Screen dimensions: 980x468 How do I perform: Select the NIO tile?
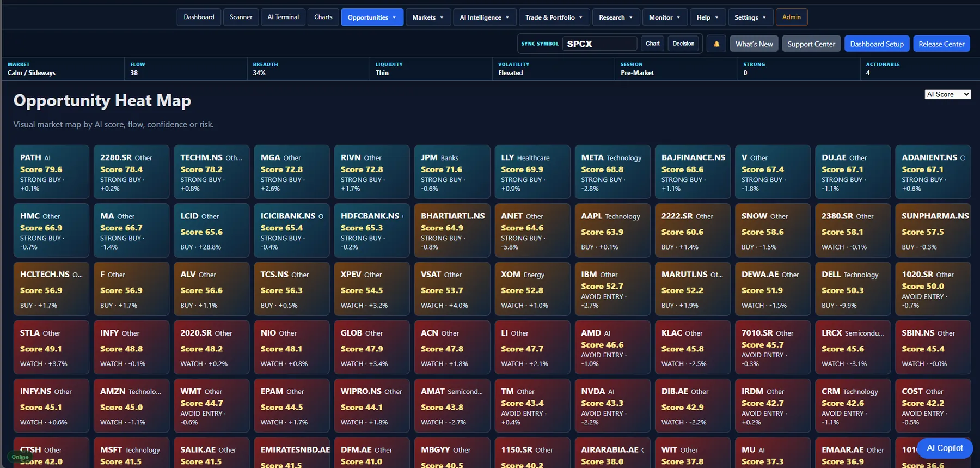292,347
